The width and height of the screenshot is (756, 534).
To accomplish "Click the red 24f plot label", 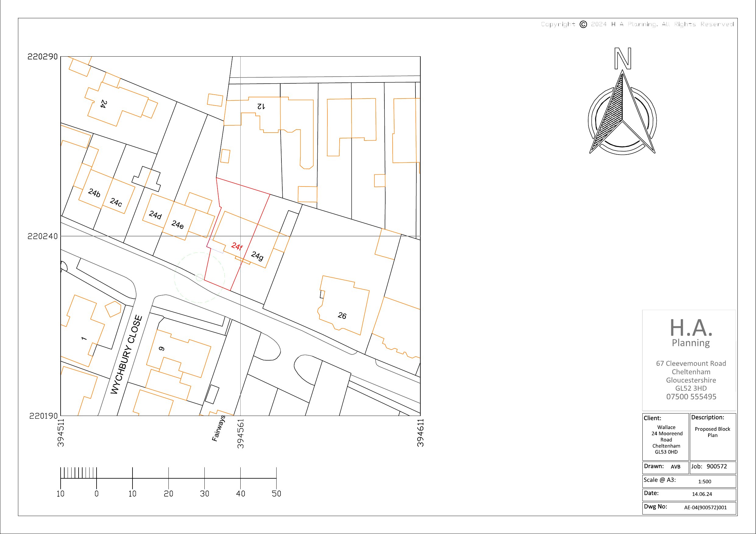I will click(237, 246).
